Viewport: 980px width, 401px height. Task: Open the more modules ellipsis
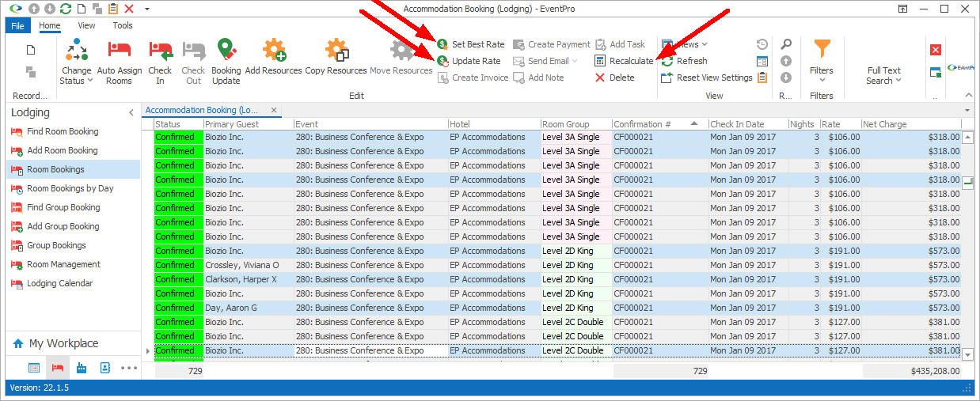click(129, 368)
